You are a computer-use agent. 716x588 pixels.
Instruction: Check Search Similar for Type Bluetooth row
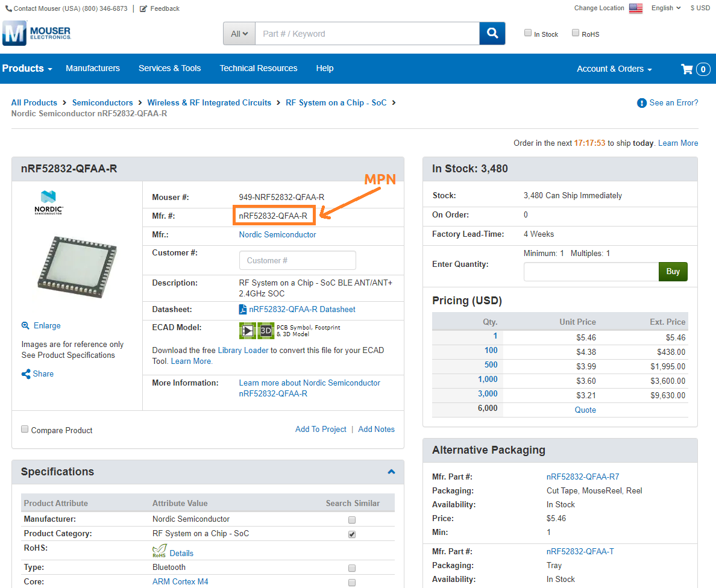351,568
